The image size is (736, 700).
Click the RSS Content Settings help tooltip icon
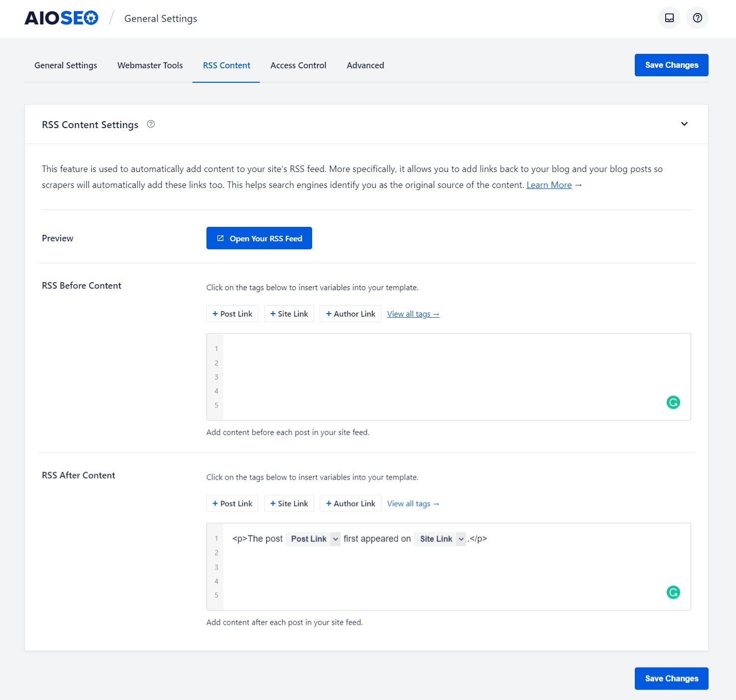[151, 124]
